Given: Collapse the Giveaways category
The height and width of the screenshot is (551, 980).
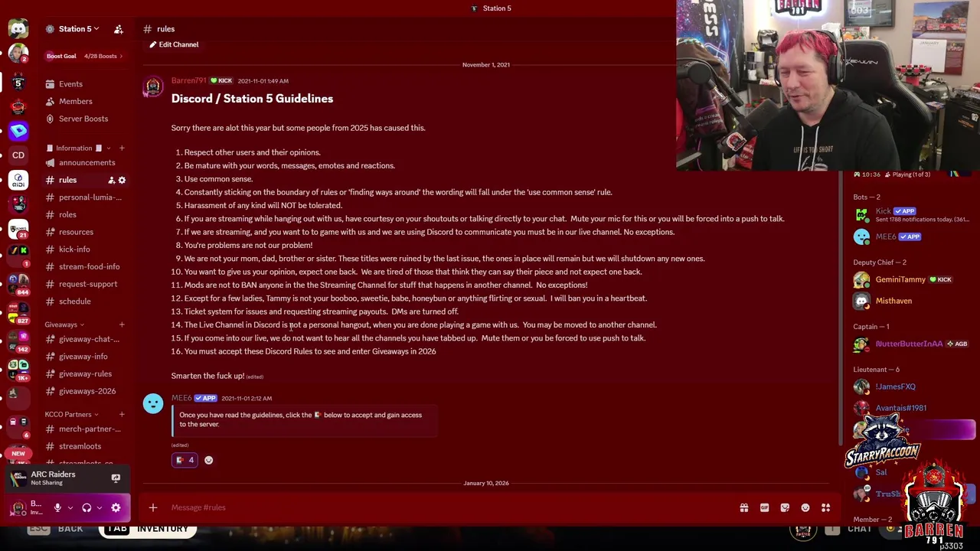Looking at the screenshot, I should tap(64, 324).
